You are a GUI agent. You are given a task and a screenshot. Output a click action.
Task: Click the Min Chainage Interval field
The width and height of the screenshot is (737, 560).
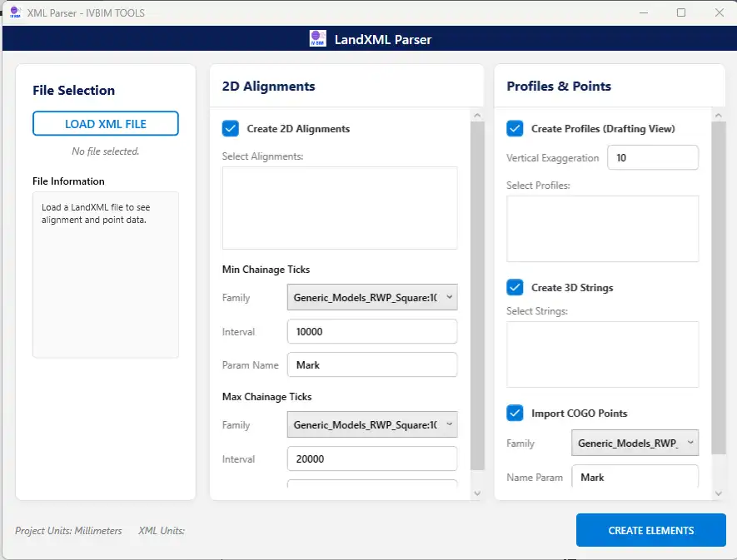coord(371,332)
